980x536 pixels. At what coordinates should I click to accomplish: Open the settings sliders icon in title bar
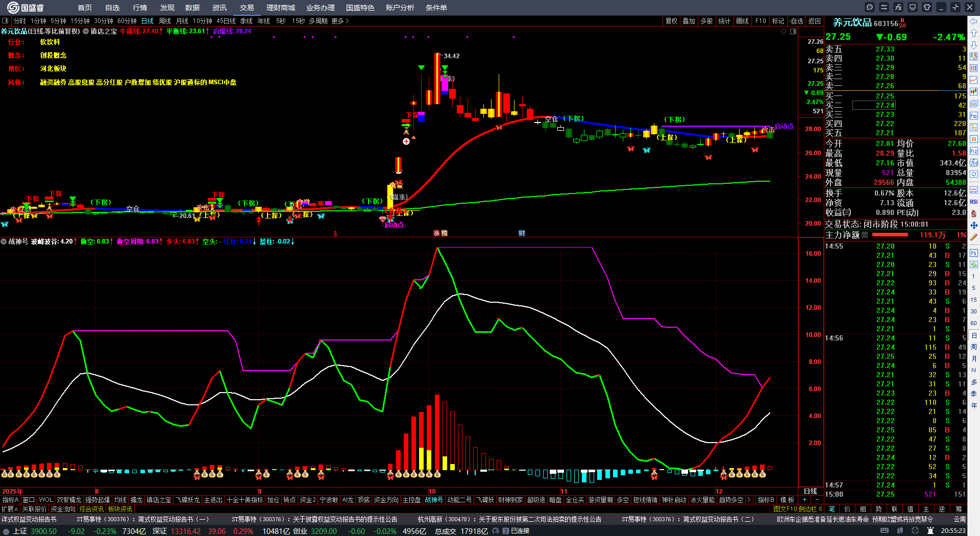tap(884, 7)
